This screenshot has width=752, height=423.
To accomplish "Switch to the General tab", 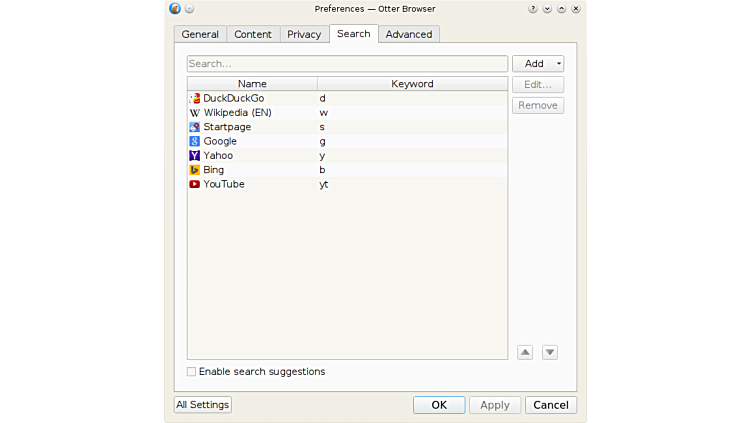I will click(200, 34).
